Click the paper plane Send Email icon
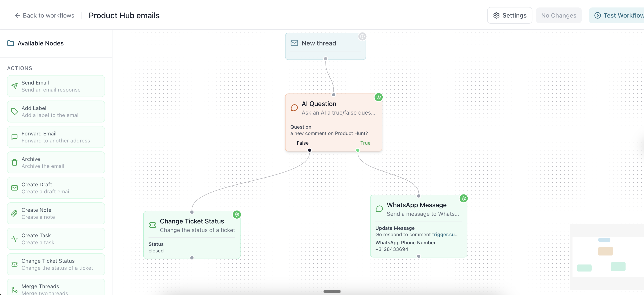The image size is (644, 295). click(x=14, y=86)
